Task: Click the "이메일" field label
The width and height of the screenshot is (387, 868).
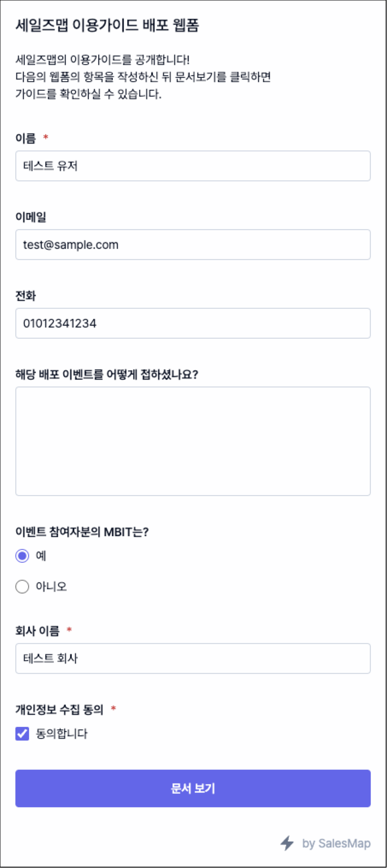Action: pyautogui.click(x=31, y=217)
